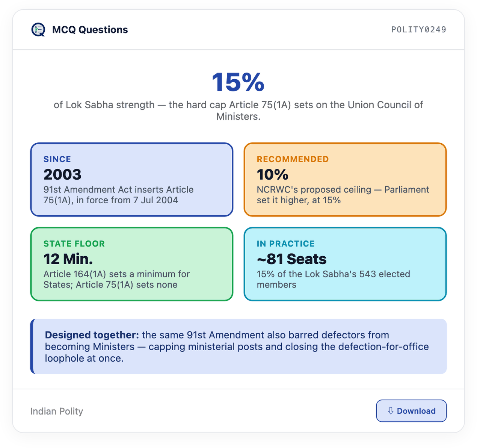Click the Article 164(1A) description text

tap(117, 279)
